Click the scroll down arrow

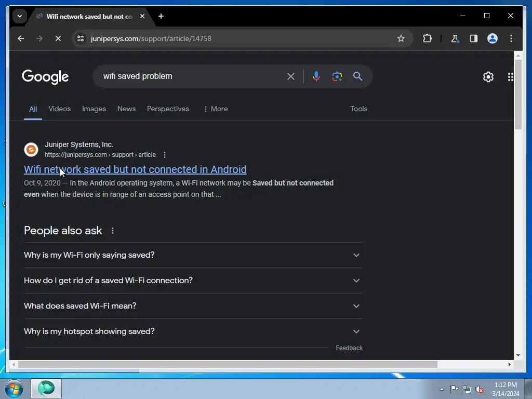coord(518,355)
